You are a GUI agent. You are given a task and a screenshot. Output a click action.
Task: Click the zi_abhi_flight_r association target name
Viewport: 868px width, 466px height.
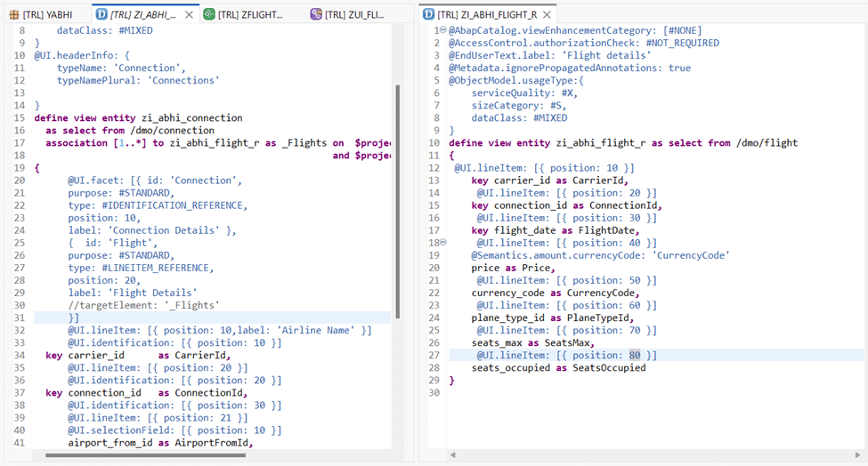(216, 143)
